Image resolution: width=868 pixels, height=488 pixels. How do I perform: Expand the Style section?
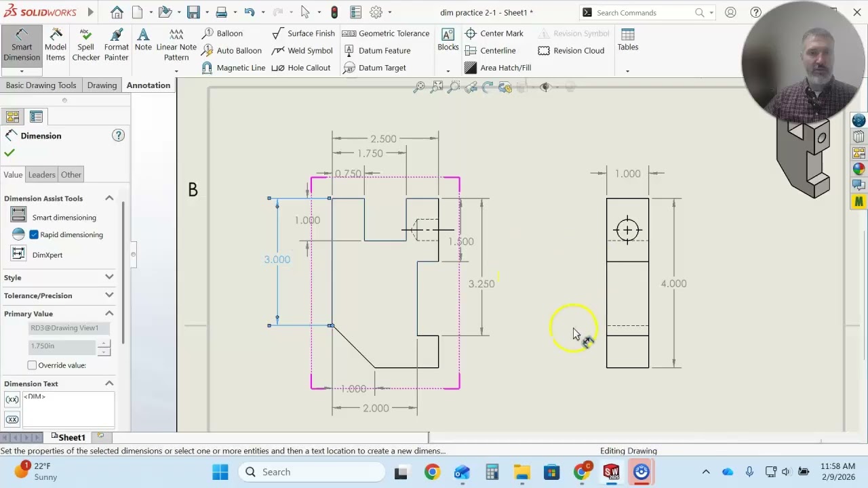click(x=109, y=277)
